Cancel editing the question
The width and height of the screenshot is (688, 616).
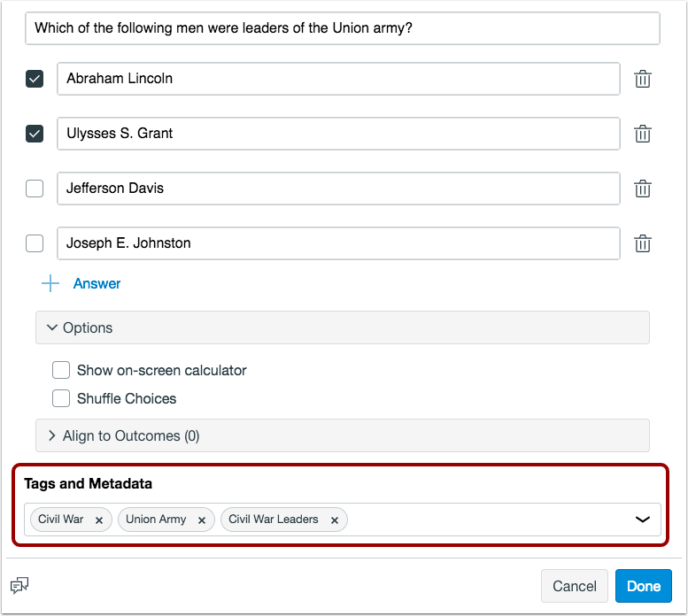tap(575, 586)
